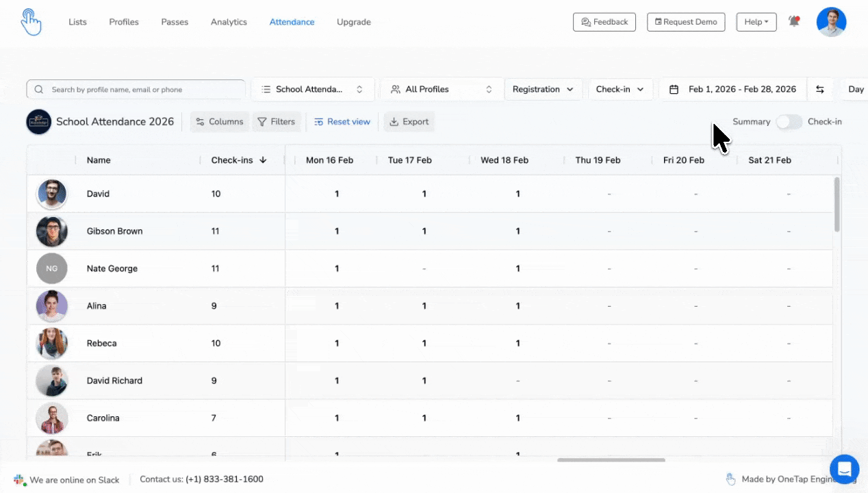Toggle the Summary / Check-in switch
This screenshot has height=493, width=868.
point(789,122)
